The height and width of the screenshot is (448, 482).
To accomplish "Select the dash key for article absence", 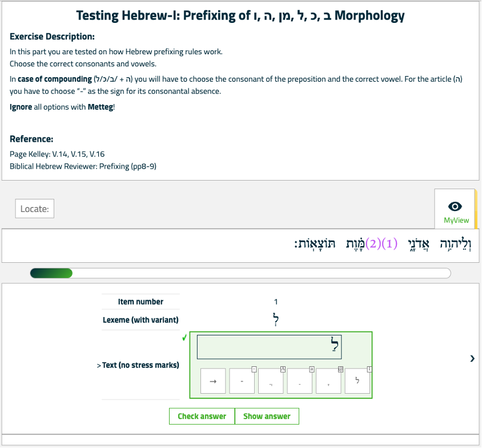I will [242, 381].
